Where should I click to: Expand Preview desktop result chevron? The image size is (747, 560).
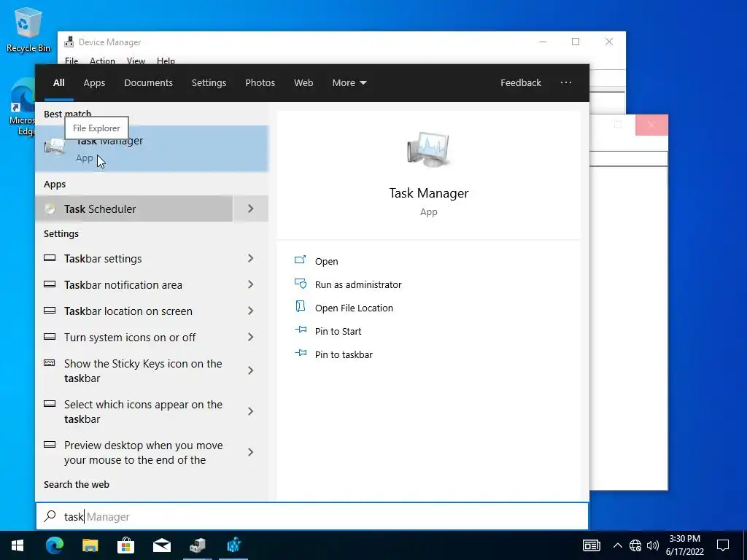[x=251, y=452]
